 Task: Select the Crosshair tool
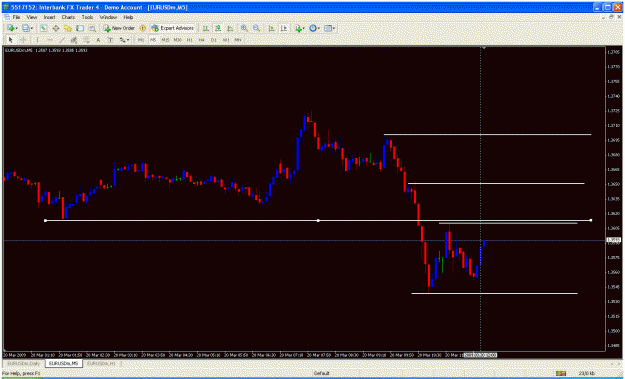(23, 39)
